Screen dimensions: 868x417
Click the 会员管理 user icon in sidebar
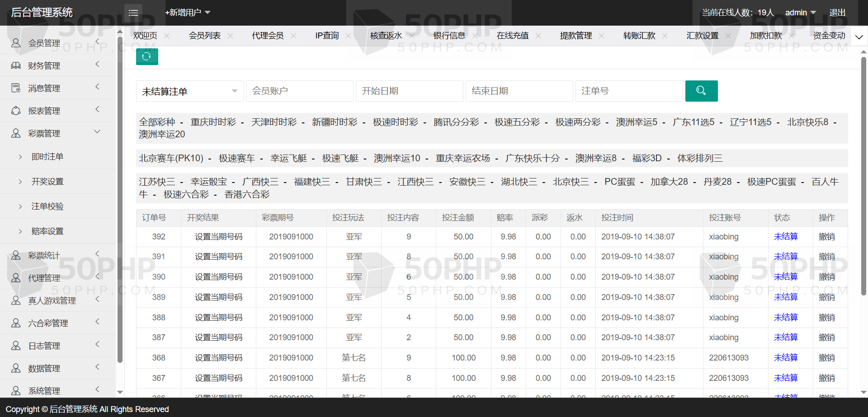pos(16,43)
